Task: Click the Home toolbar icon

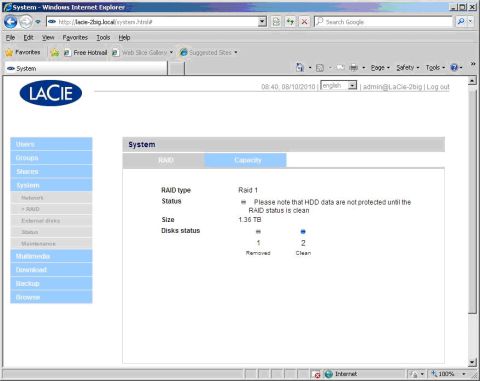Action: [300, 68]
